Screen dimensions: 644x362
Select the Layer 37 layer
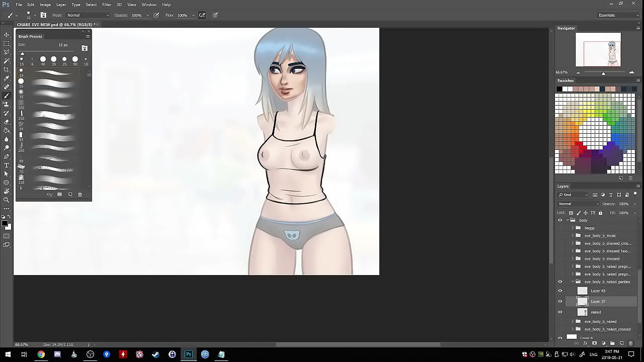pyautogui.click(x=598, y=301)
